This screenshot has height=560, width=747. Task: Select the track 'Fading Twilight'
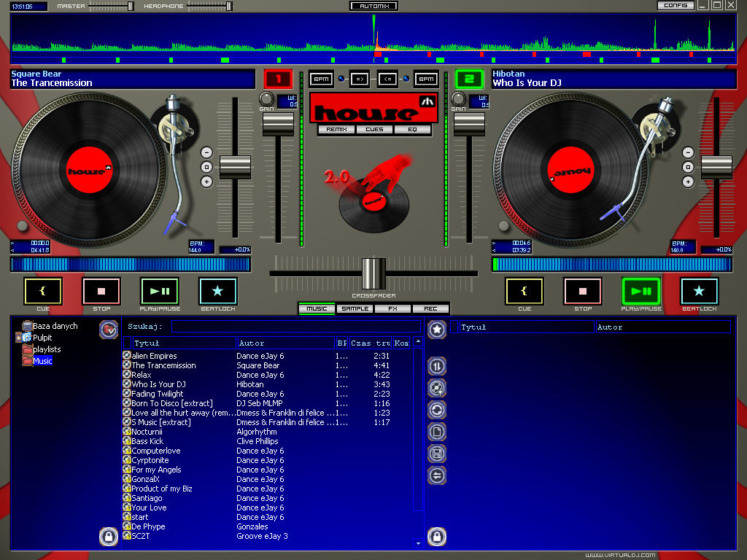158,394
